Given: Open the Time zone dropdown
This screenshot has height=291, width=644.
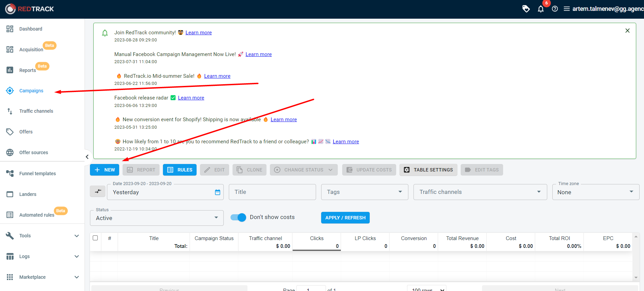Looking at the screenshot, I should pyautogui.click(x=596, y=192).
